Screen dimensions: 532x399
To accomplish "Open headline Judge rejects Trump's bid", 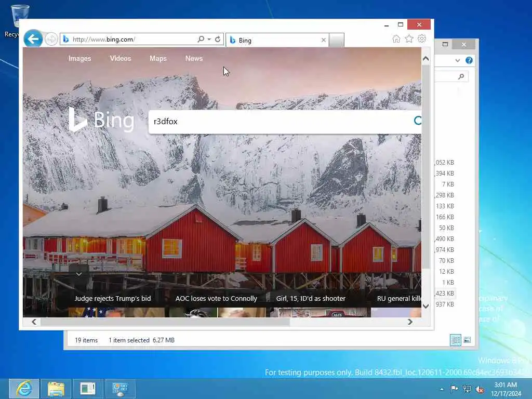I will 113,299.
